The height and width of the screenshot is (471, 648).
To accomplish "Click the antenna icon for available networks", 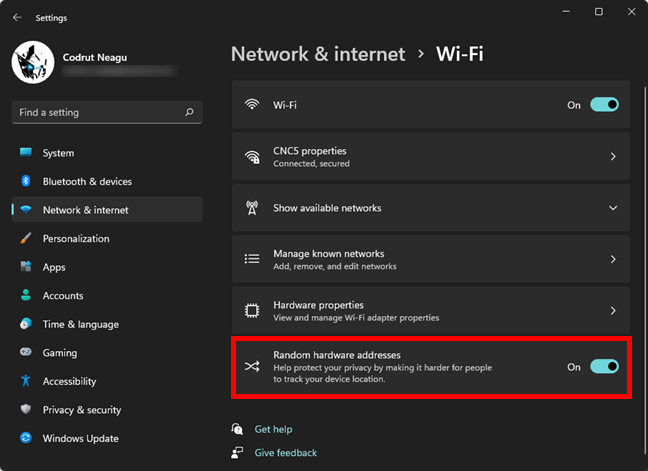I will (252, 208).
